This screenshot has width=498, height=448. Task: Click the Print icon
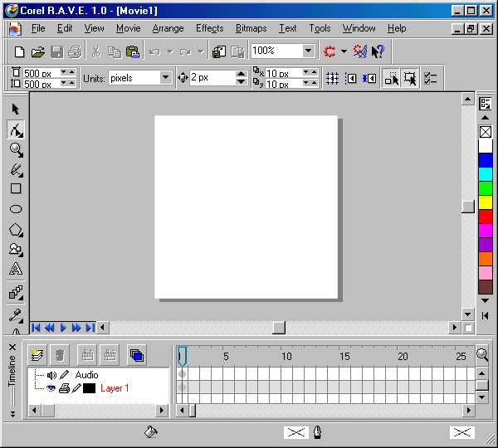[76, 51]
